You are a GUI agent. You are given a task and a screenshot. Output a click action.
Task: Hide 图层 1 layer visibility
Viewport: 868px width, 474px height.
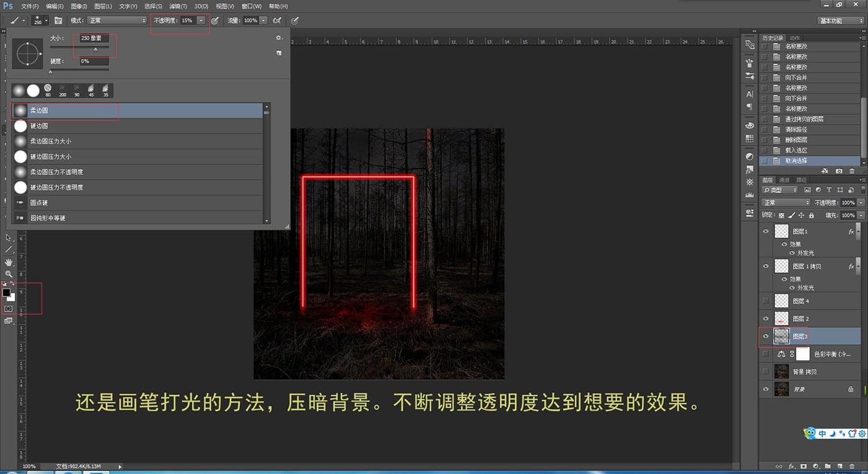[766, 231]
